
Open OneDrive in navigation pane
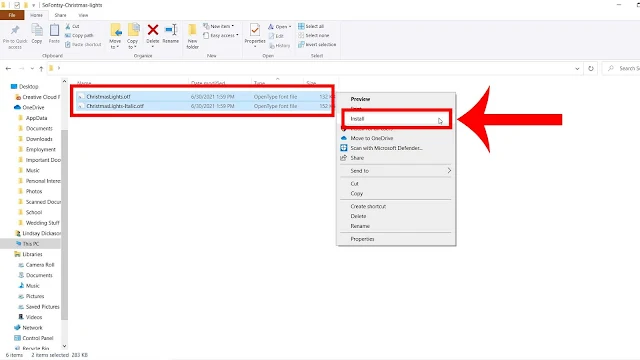[29, 107]
